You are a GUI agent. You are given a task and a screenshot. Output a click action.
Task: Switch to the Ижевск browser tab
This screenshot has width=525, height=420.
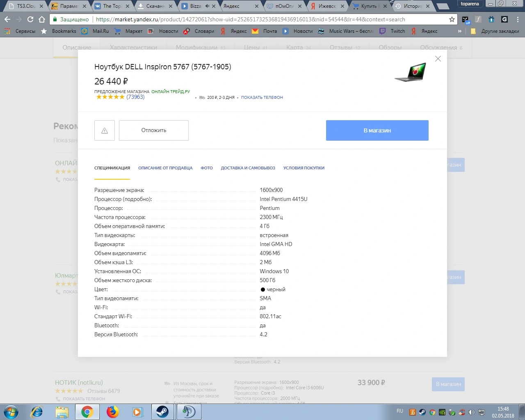click(x=326, y=6)
